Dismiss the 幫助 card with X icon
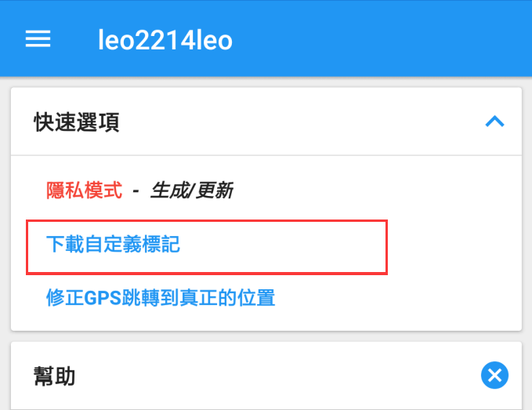 click(x=494, y=376)
